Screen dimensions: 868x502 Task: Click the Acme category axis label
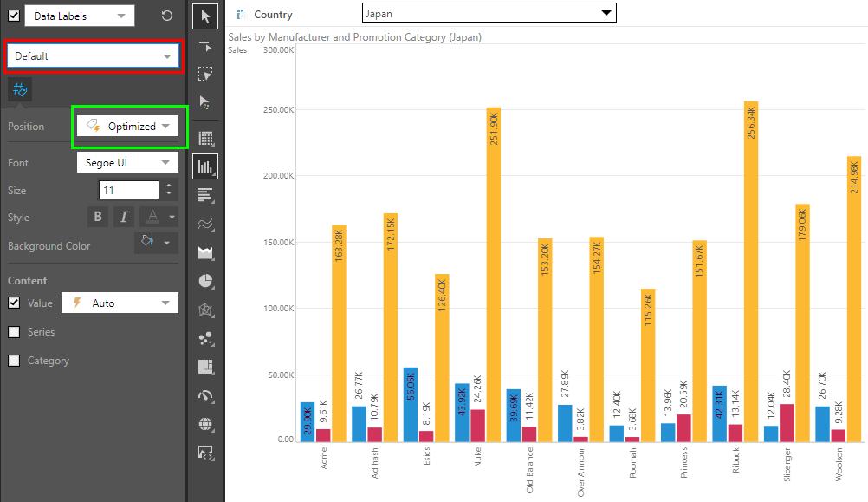click(x=323, y=459)
